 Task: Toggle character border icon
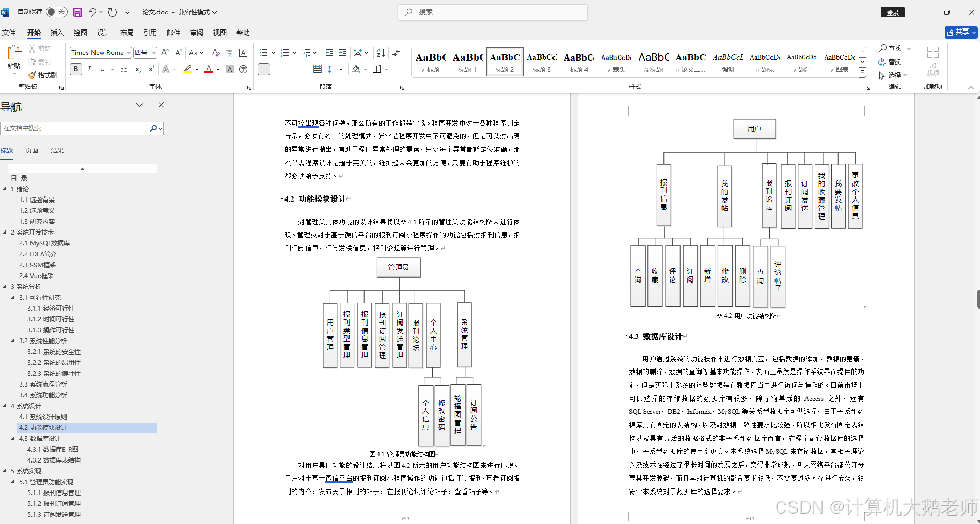coord(243,52)
